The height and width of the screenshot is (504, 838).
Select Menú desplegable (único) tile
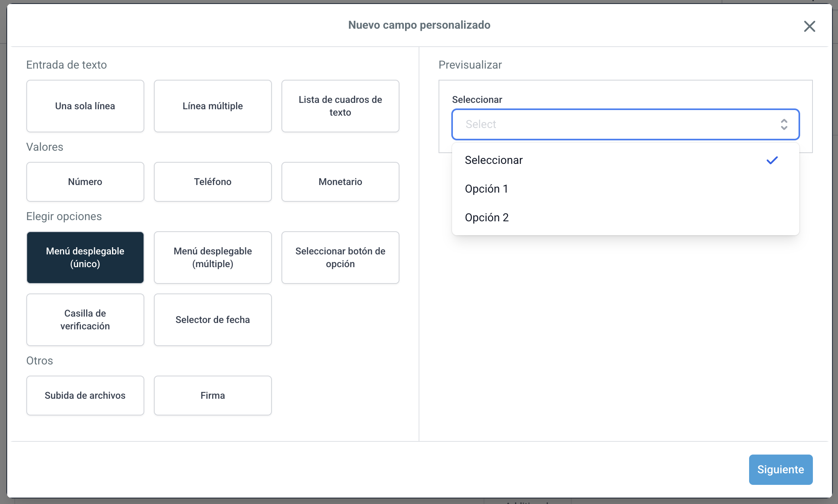(x=85, y=258)
